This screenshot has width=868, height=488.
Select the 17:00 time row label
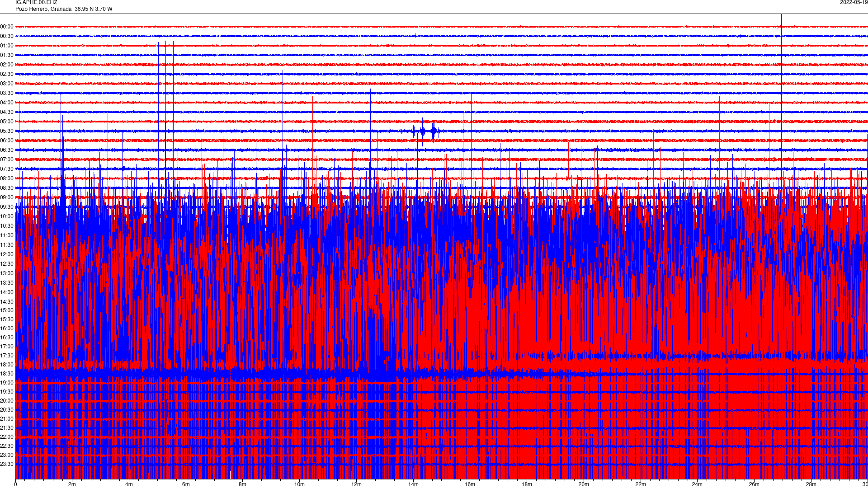click(7, 347)
